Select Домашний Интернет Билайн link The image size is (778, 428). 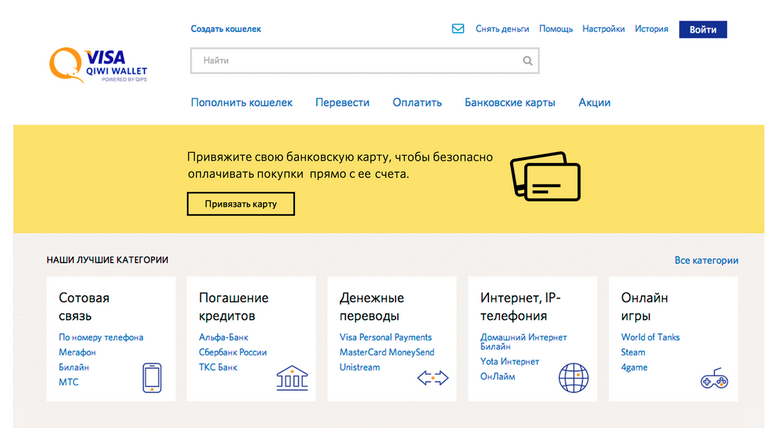[x=523, y=342]
